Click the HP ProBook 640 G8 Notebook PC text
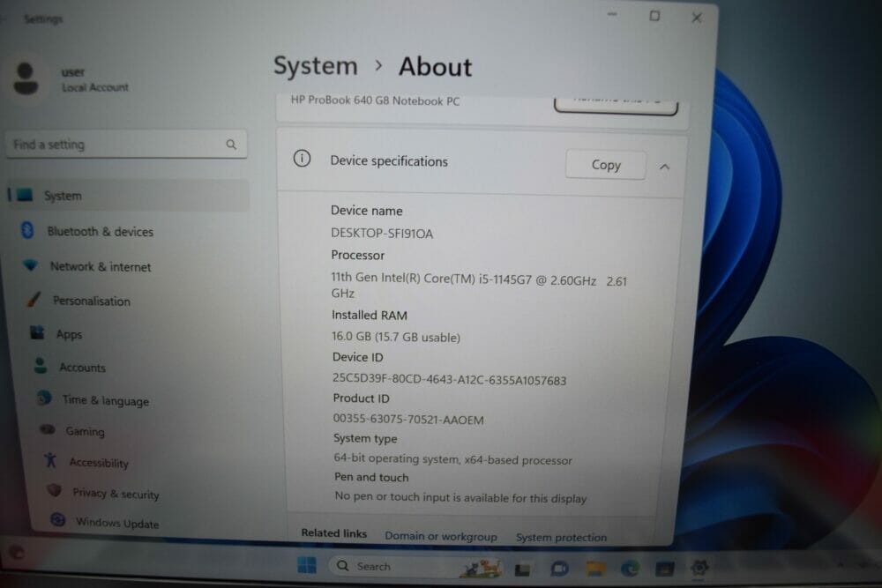The height and width of the screenshot is (588, 882). pos(375,100)
